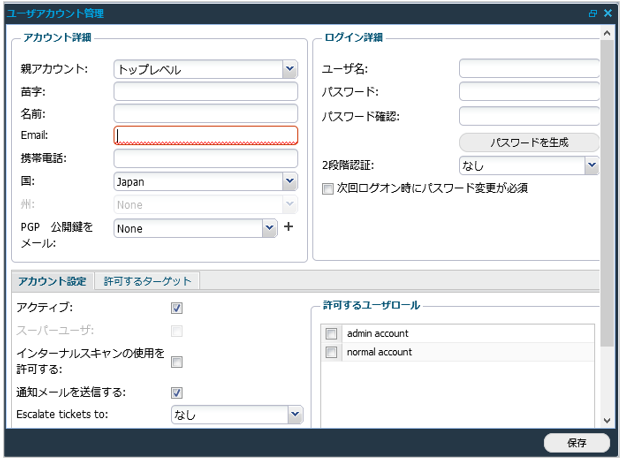Focus the Email input field

[x=206, y=135]
